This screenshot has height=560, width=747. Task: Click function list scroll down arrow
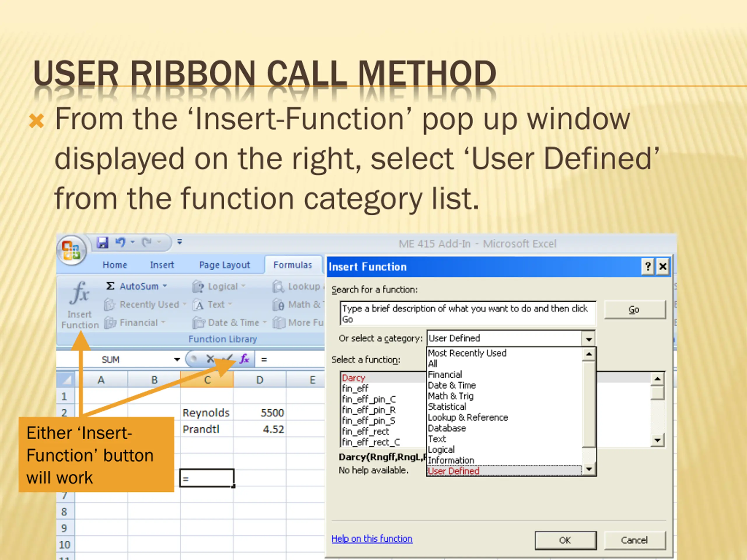[657, 440]
